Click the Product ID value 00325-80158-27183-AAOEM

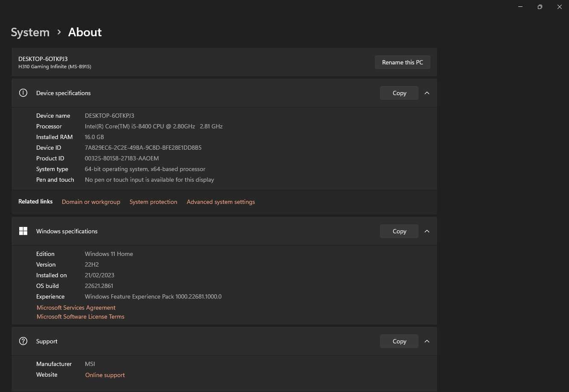(122, 158)
